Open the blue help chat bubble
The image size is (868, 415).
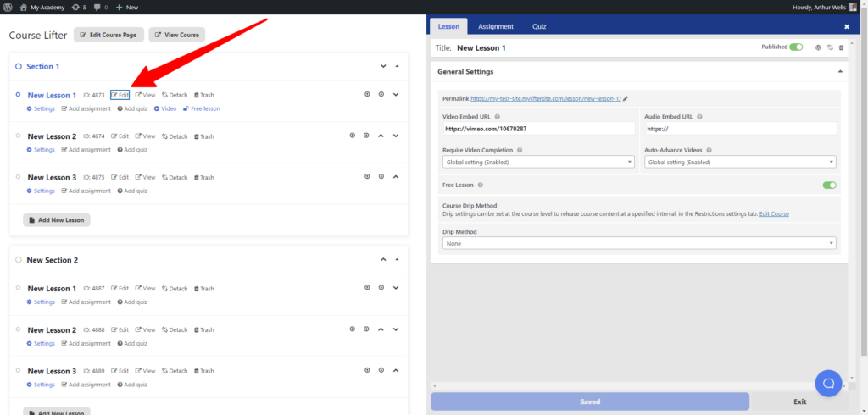click(x=828, y=384)
